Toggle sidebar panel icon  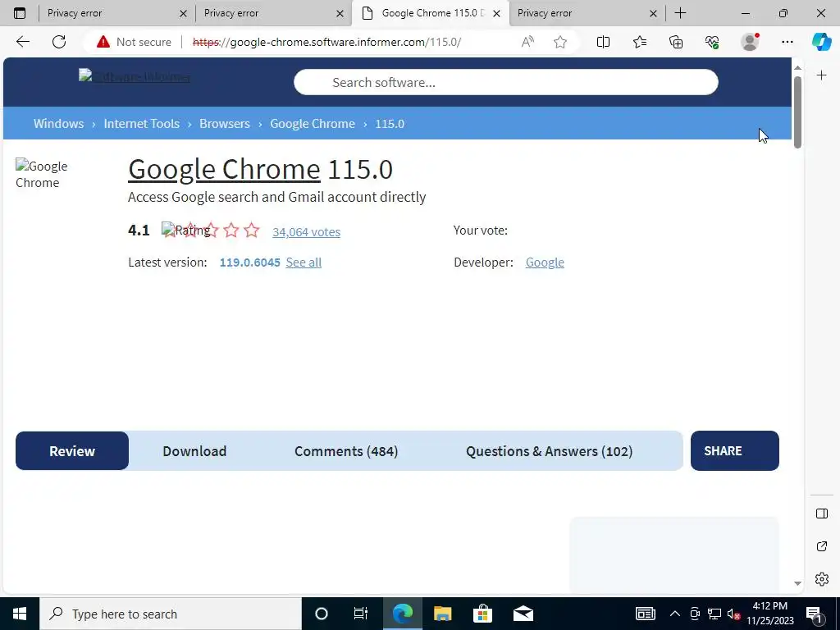(x=822, y=514)
